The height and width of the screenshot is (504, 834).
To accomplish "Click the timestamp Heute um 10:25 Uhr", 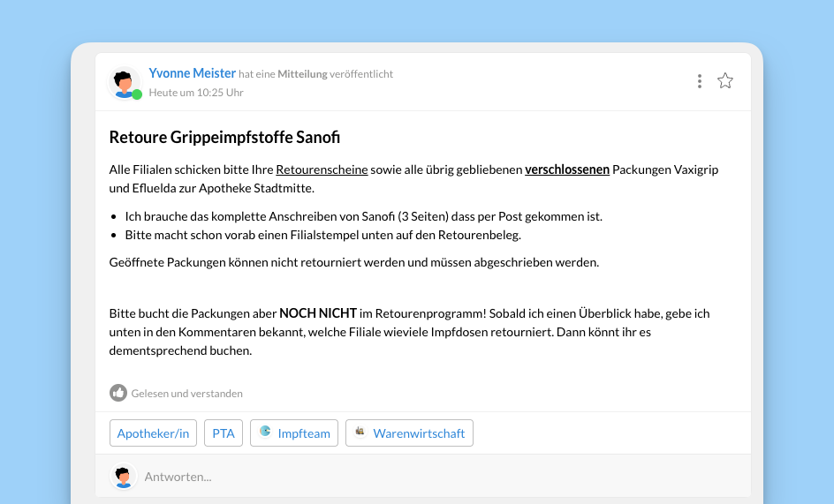I will pos(196,93).
